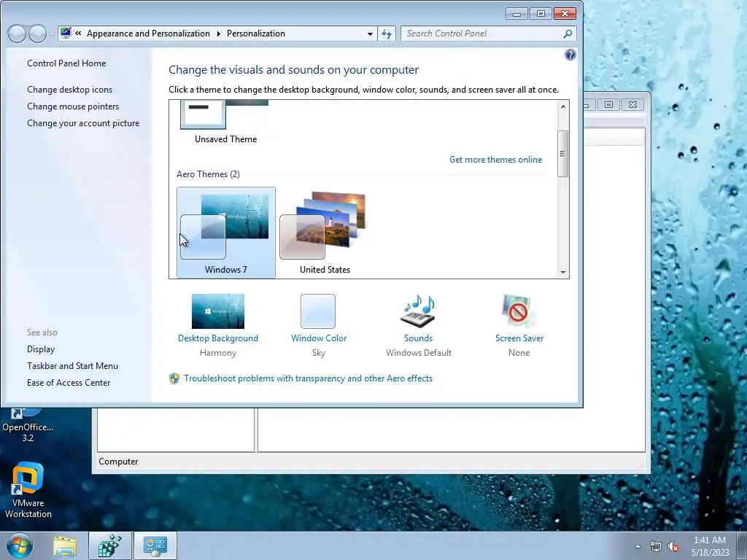Screen dimensions: 747x560
Task: Click the themes list scroll up arrow
Action: 563,106
